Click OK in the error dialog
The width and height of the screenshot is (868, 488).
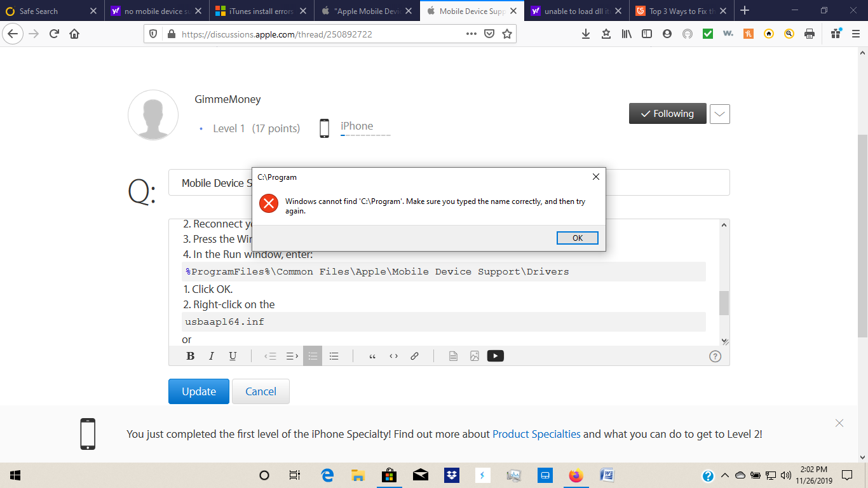click(x=577, y=238)
